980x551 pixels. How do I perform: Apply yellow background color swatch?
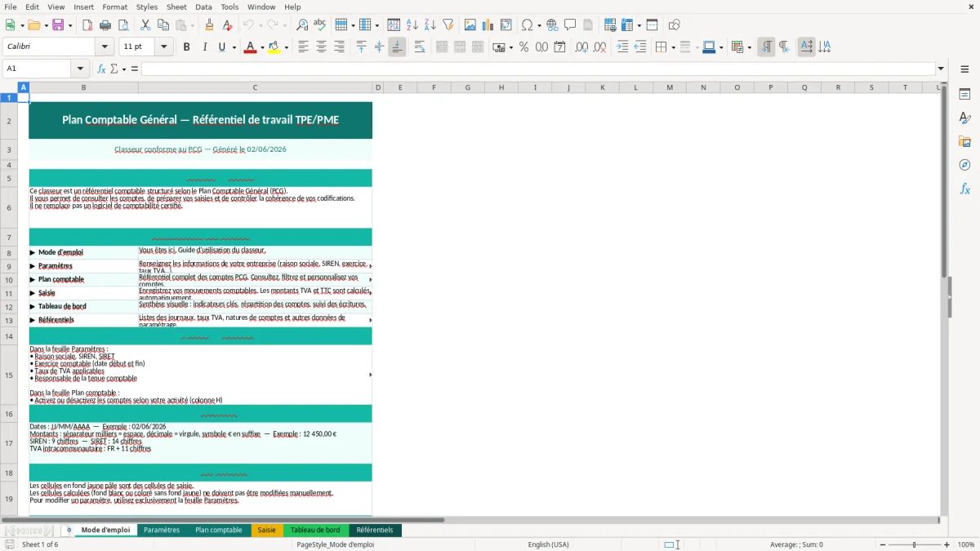click(x=274, y=47)
